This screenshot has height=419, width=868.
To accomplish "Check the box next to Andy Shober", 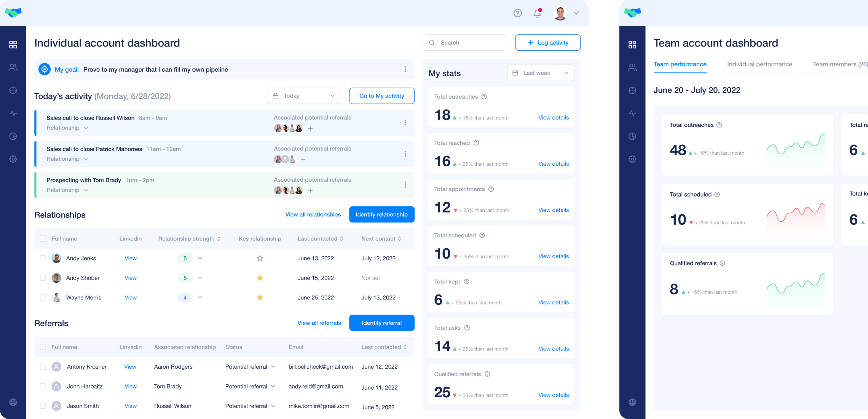I will point(43,278).
